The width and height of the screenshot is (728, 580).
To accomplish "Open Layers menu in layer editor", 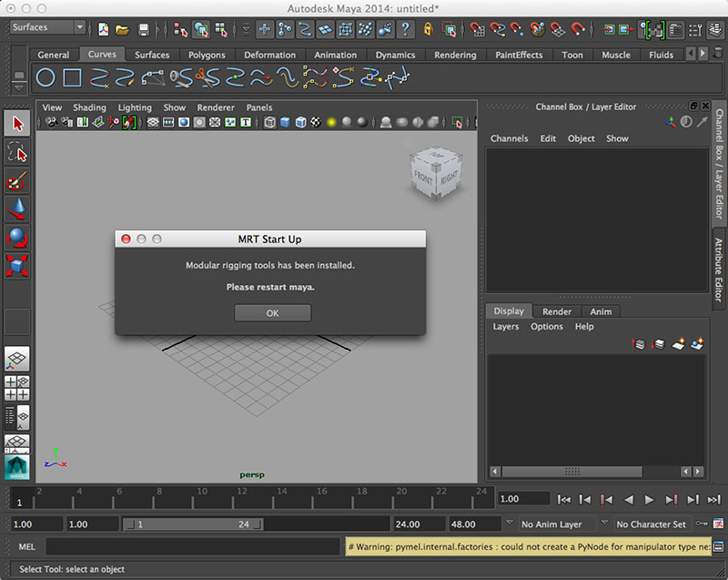I will (x=506, y=327).
